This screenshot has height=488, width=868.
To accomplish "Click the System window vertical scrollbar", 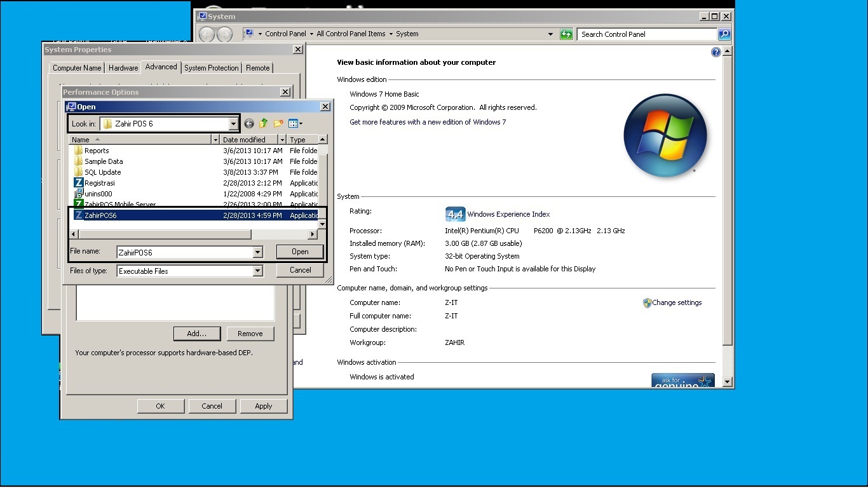I will click(x=728, y=200).
